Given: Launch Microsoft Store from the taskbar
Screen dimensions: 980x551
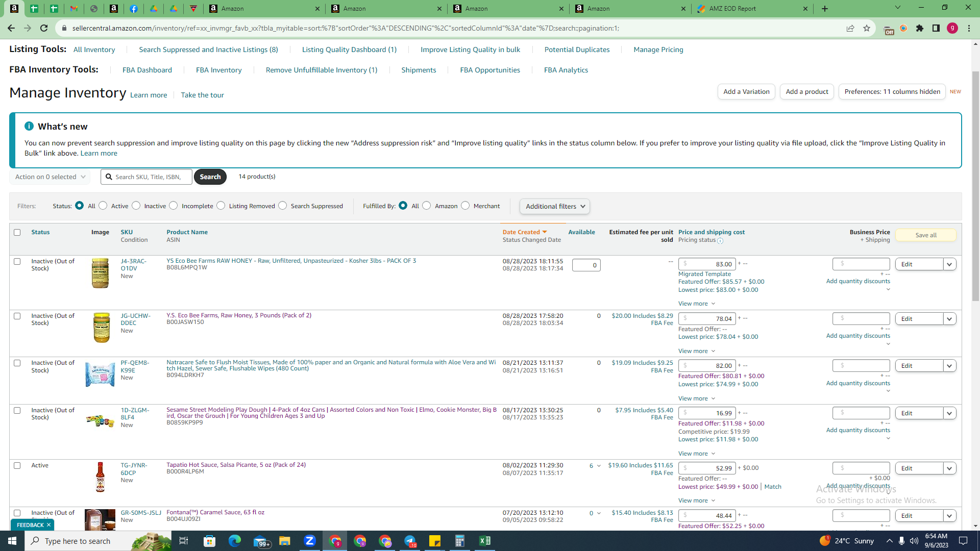Looking at the screenshot, I should tap(210, 541).
